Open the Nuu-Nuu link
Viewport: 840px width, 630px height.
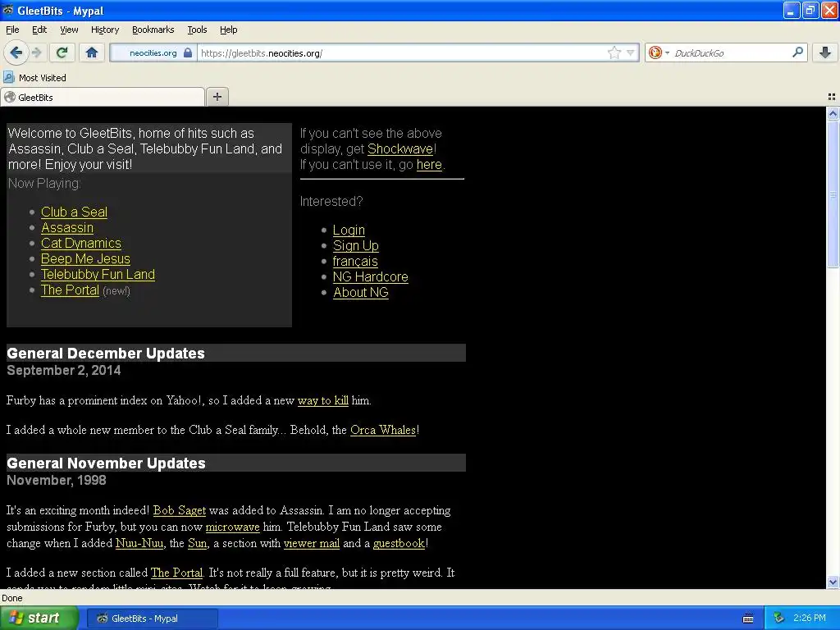click(x=139, y=543)
